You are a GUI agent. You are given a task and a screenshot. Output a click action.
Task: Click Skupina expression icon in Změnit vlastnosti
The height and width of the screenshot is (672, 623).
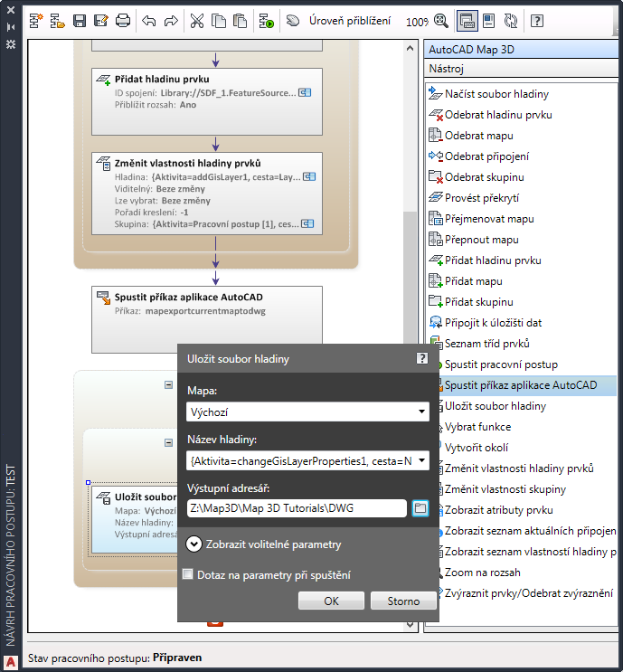point(307,223)
